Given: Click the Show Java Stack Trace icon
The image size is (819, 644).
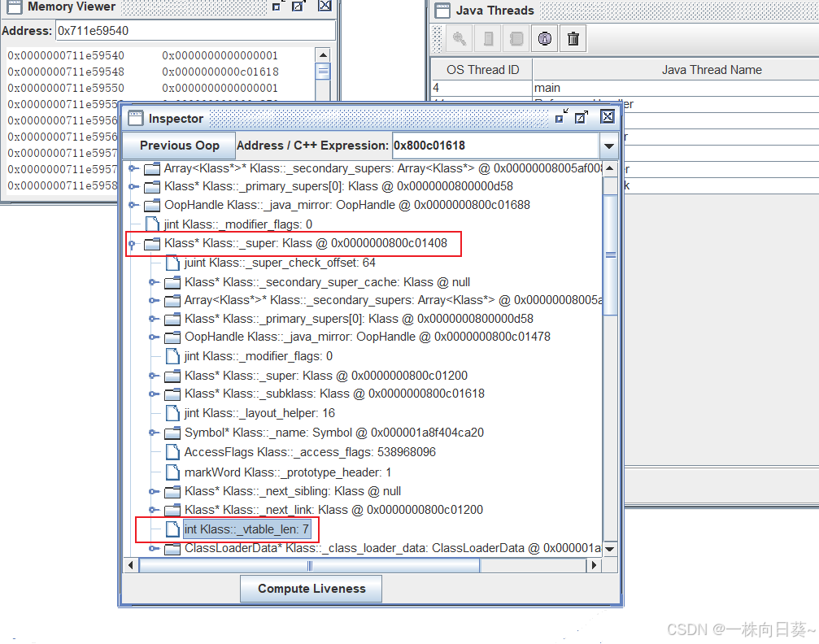Looking at the screenshot, I should point(516,39).
